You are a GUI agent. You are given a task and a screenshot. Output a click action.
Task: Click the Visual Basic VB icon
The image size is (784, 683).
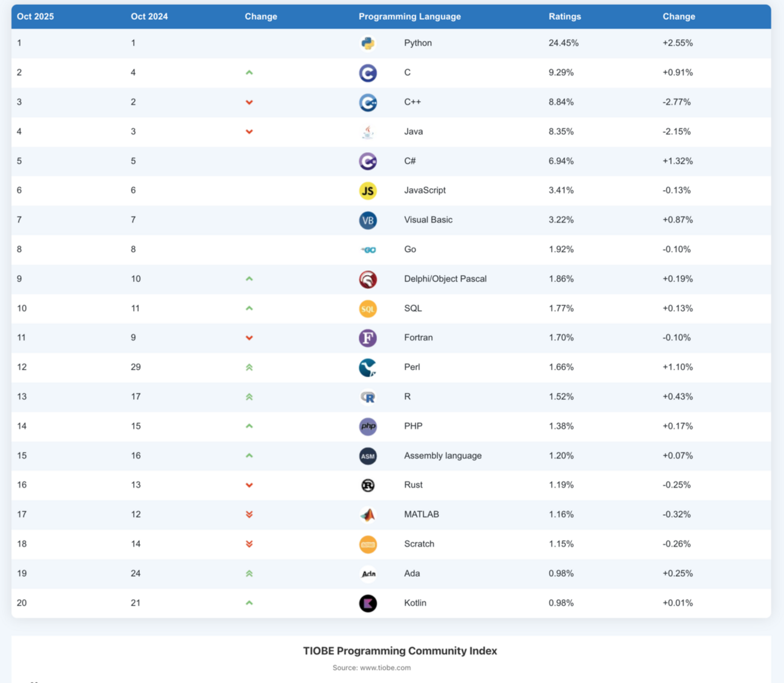(x=367, y=220)
